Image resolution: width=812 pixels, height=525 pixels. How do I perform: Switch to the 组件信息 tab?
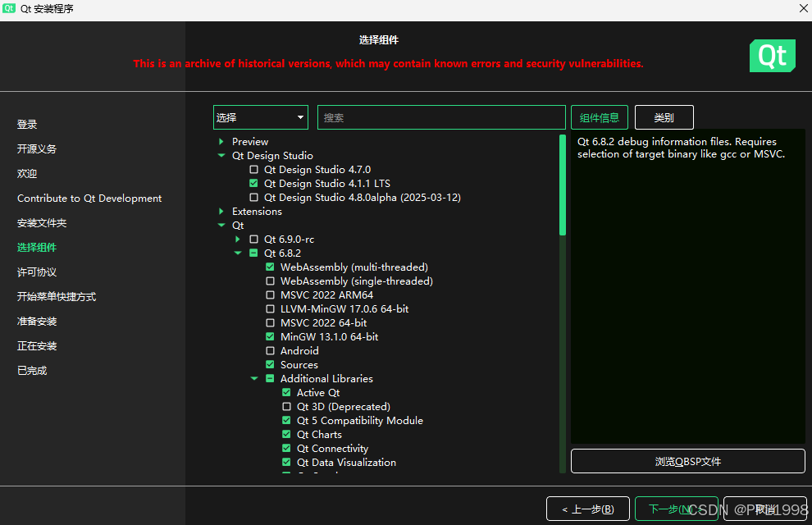tap(600, 117)
